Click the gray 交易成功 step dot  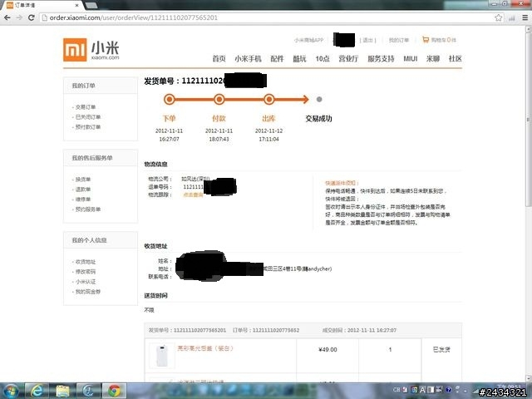click(x=319, y=100)
